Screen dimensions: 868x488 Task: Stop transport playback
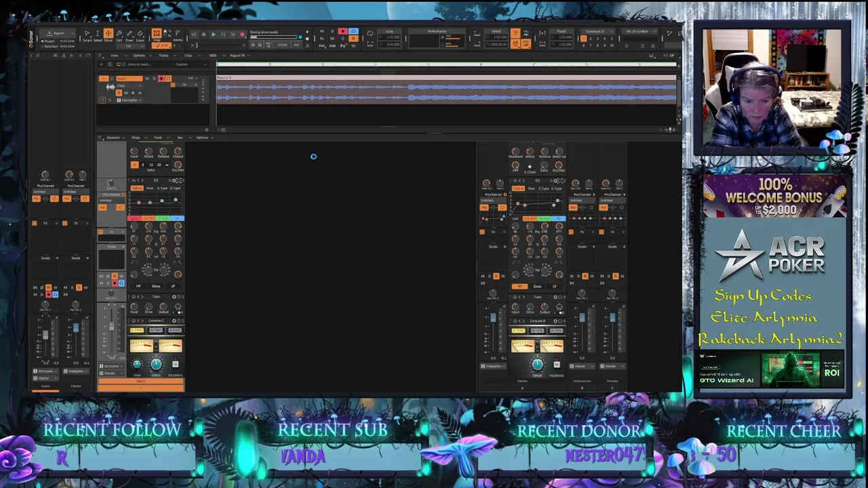pos(203,35)
